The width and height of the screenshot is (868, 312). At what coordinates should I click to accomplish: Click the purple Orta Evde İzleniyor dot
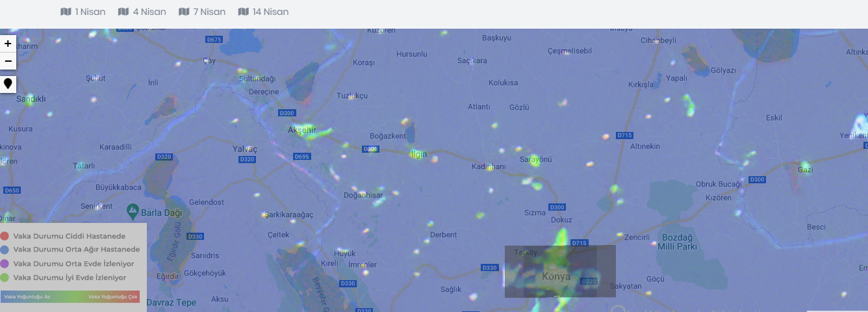coord(5,264)
